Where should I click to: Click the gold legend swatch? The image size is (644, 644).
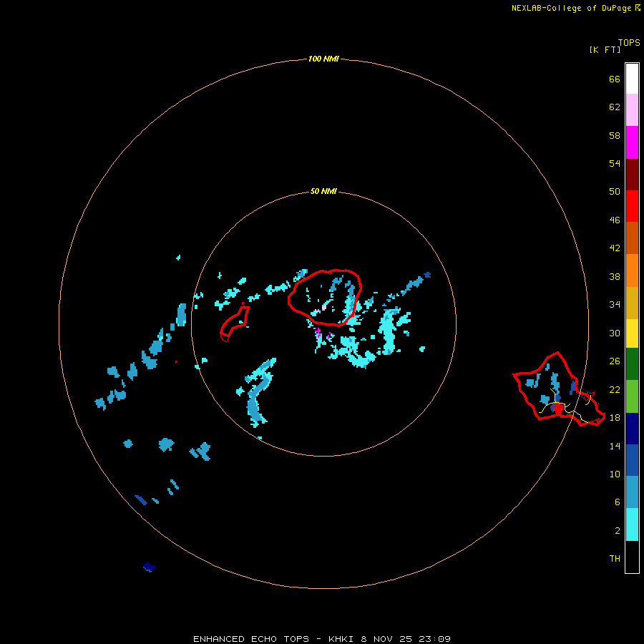(x=632, y=303)
